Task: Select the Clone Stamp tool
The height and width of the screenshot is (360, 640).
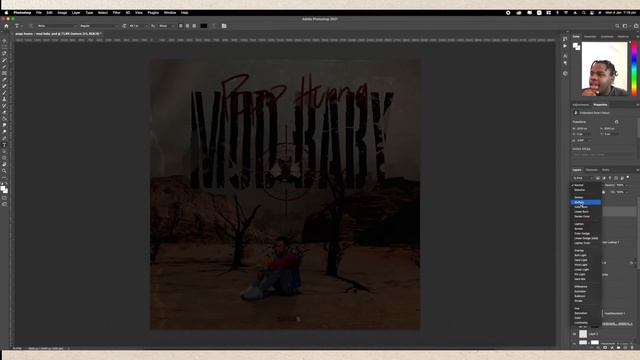Action: [x=4, y=99]
